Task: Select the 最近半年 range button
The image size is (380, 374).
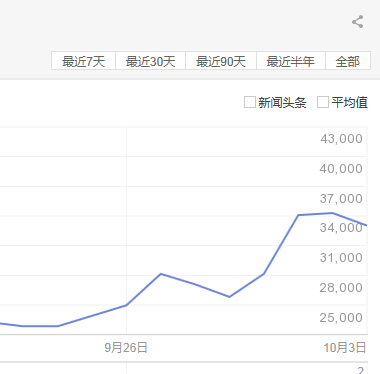Action: pos(291,61)
